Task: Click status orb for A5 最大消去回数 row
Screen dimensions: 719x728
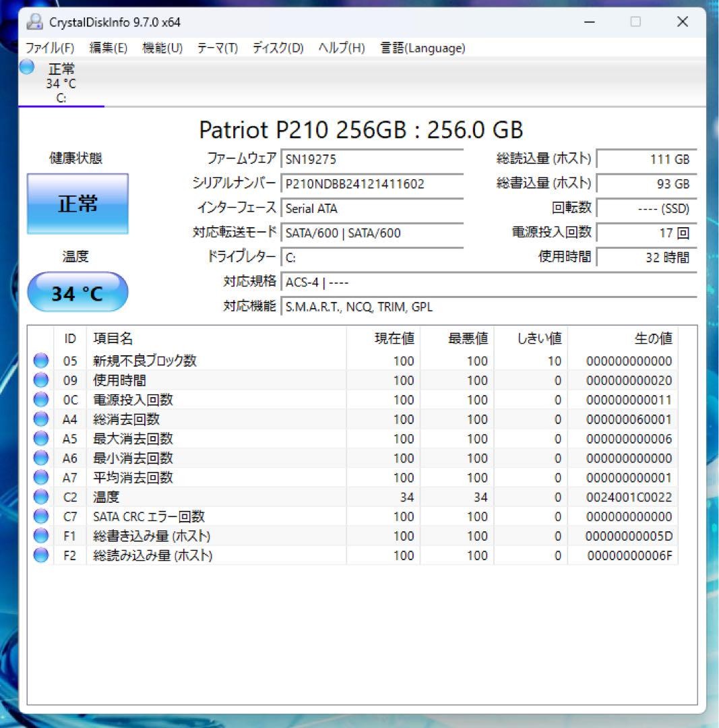Action: tap(41, 439)
